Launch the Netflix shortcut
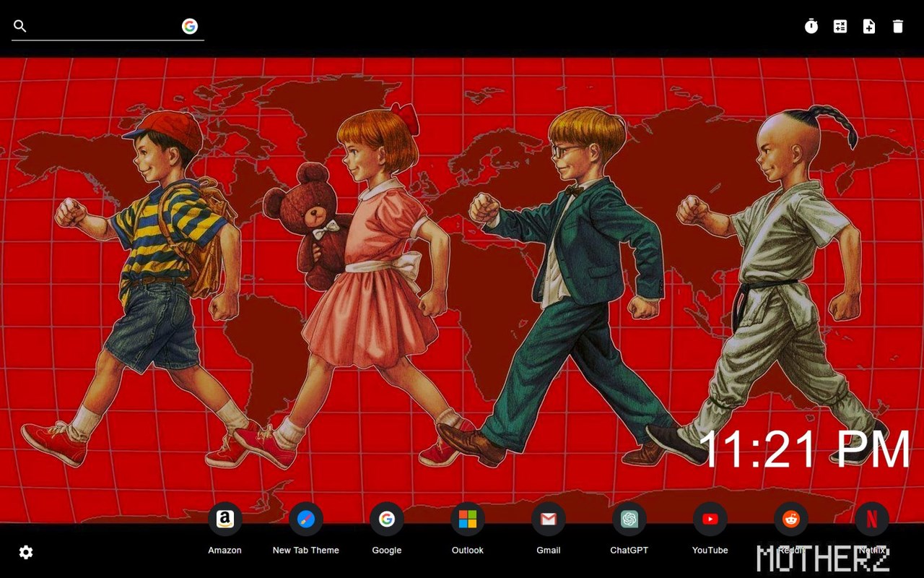924x578 pixels. point(872,519)
